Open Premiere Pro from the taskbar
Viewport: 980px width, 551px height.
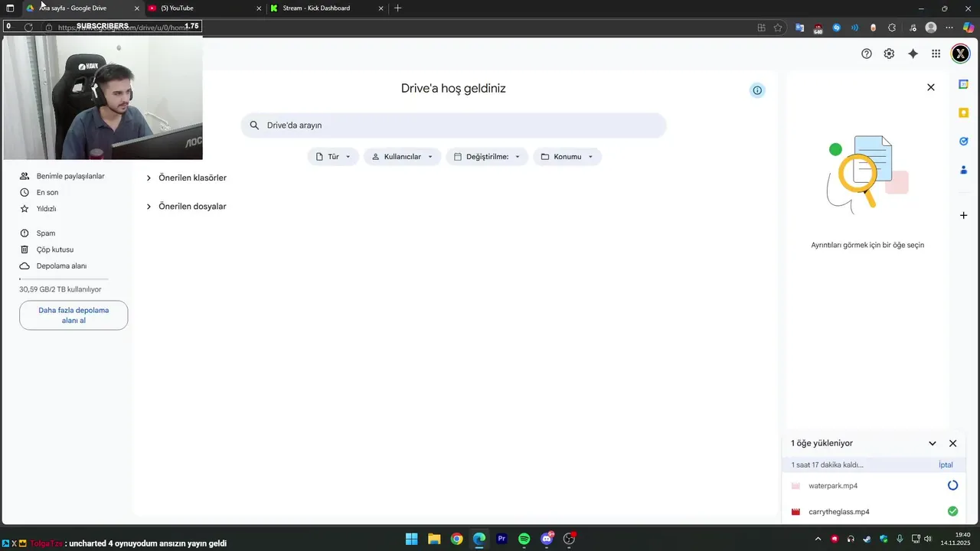[x=501, y=539]
